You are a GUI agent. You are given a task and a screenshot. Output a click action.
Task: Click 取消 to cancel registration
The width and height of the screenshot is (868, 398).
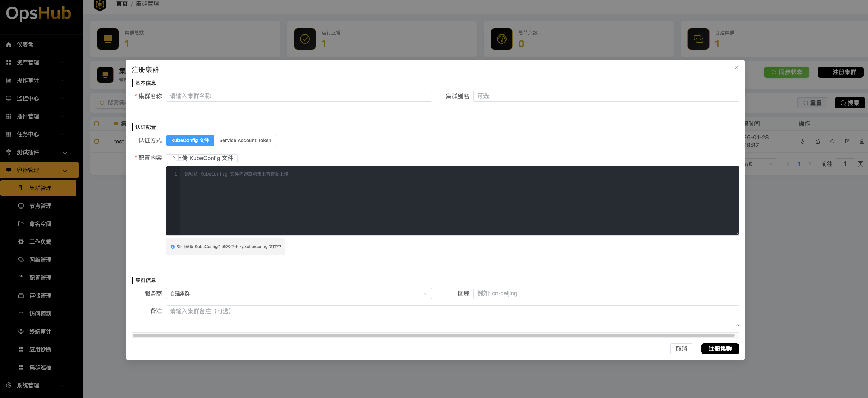click(681, 349)
